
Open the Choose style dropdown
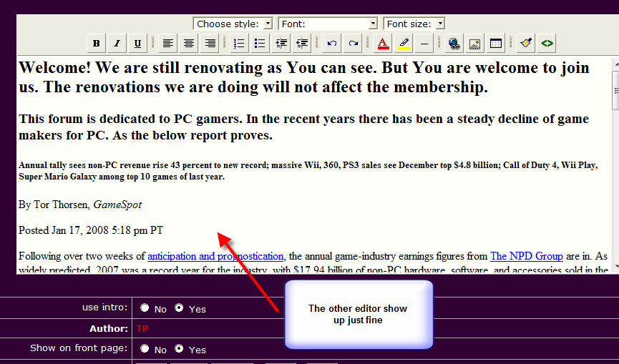pyautogui.click(x=233, y=24)
